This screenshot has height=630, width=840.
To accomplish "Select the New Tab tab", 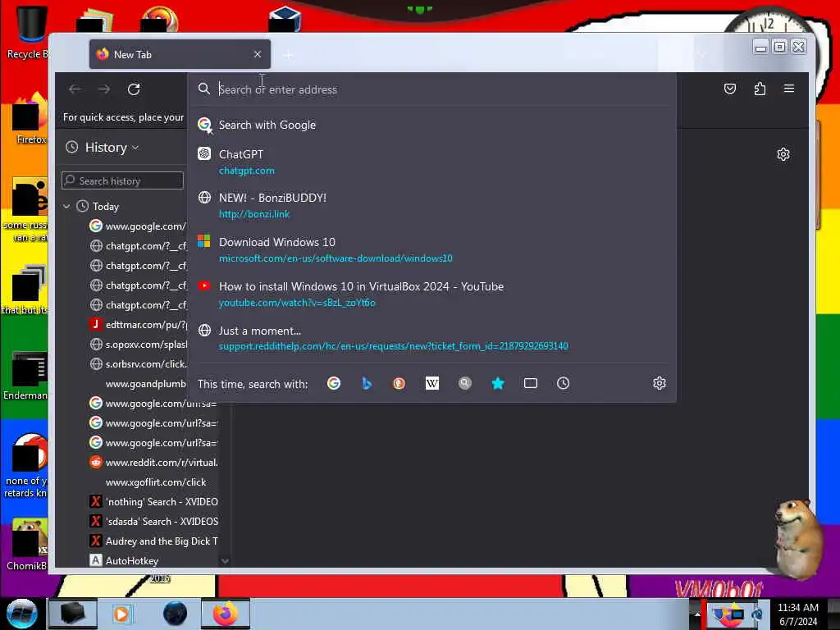I will tap(180, 54).
